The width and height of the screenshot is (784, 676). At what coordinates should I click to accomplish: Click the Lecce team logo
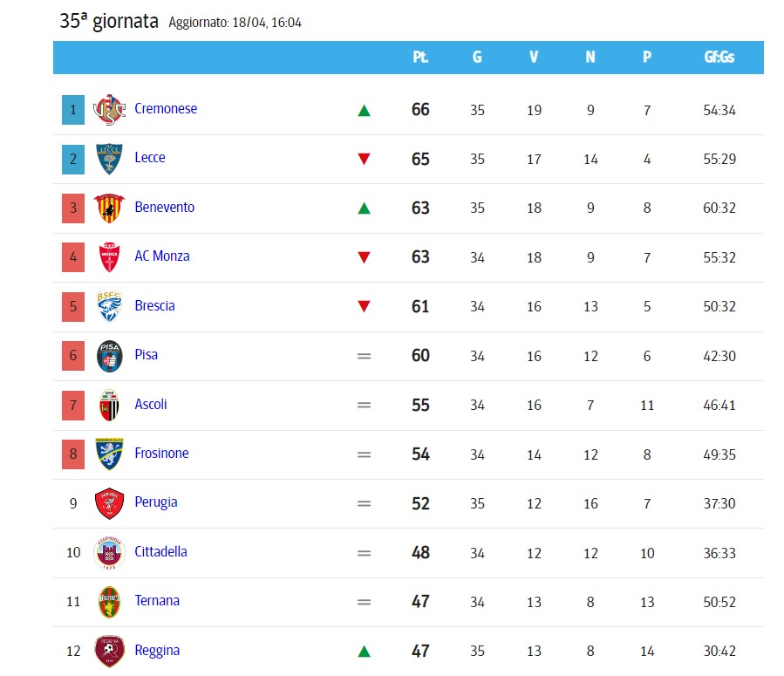pyautogui.click(x=110, y=159)
